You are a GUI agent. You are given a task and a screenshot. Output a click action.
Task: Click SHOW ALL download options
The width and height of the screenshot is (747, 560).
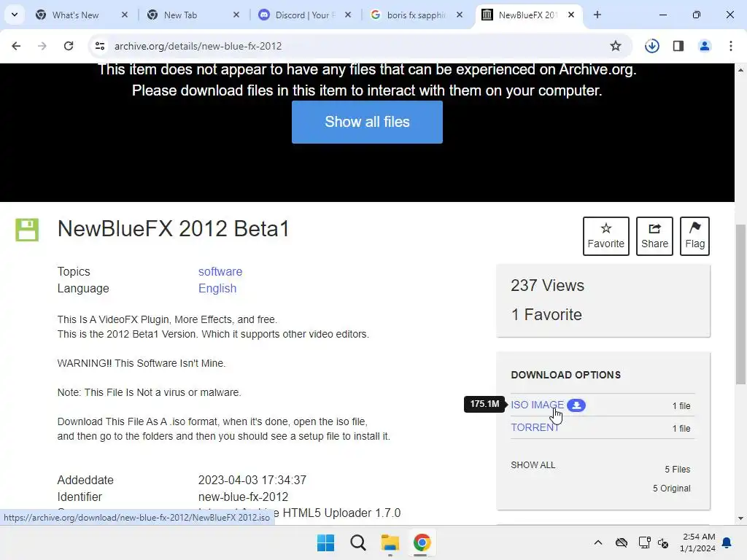533,464
